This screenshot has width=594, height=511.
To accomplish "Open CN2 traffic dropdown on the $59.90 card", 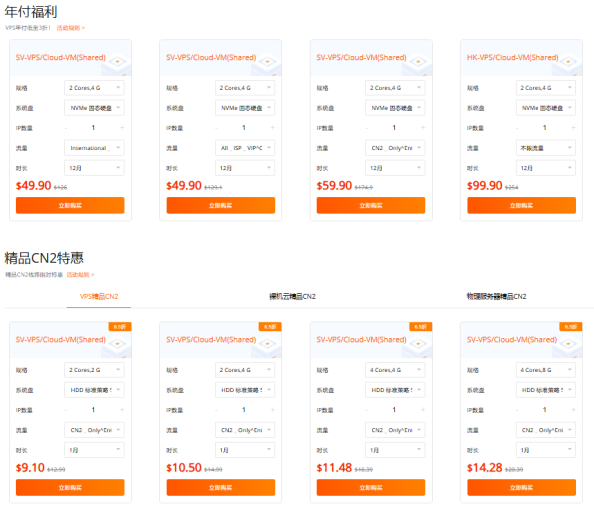I will point(395,148).
